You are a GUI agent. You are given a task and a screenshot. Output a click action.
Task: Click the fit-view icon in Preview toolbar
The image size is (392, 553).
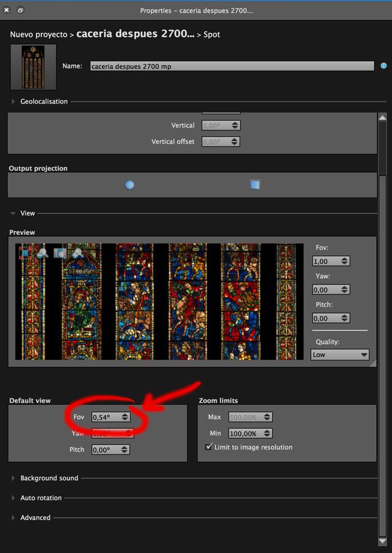tap(60, 253)
